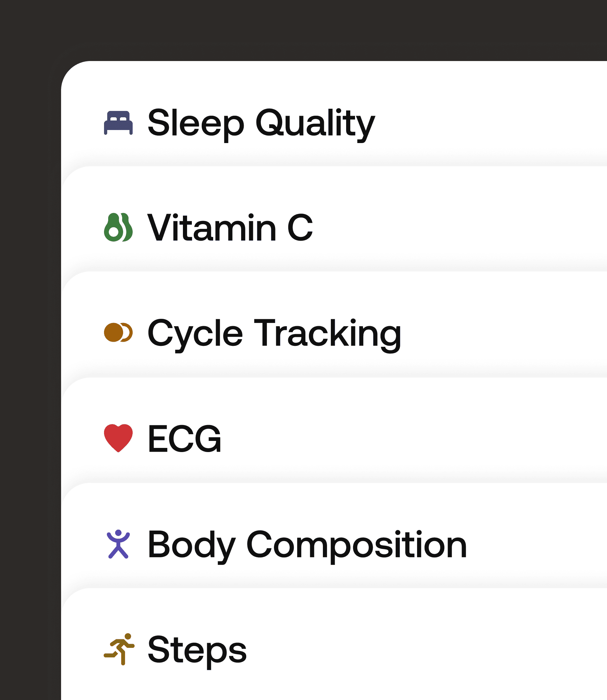Select the ECG text label

(x=185, y=439)
